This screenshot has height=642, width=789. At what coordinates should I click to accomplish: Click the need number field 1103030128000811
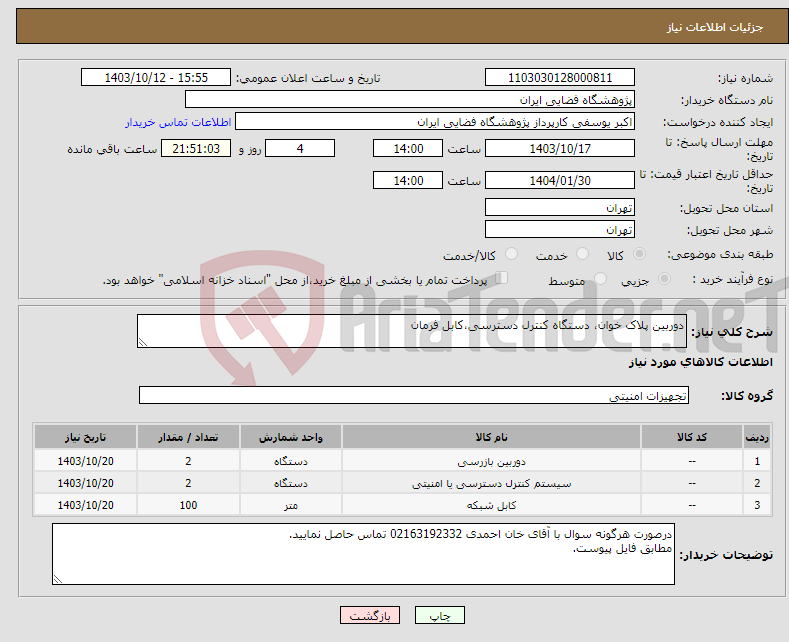pyautogui.click(x=560, y=77)
